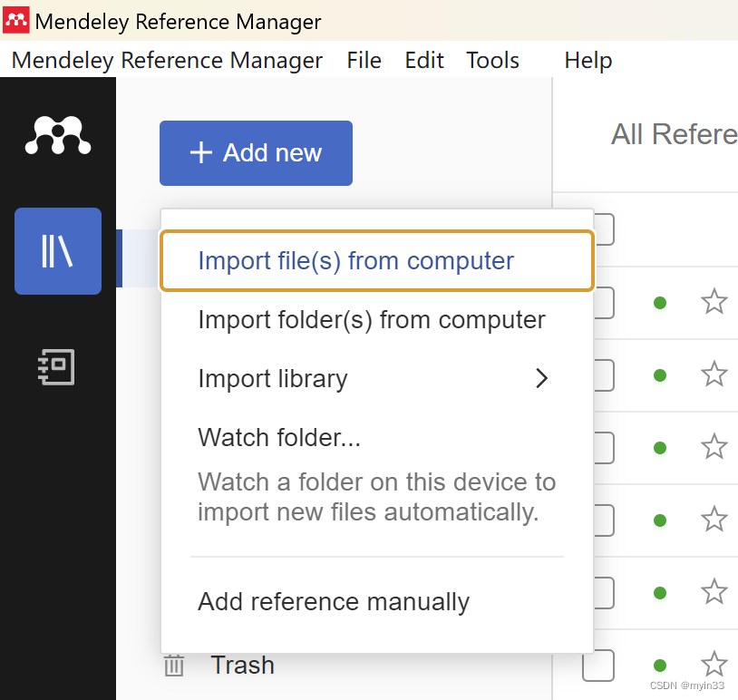Open the Library view sidebar icon
Viewport: 738px width, 700px height.
(58, 251)
